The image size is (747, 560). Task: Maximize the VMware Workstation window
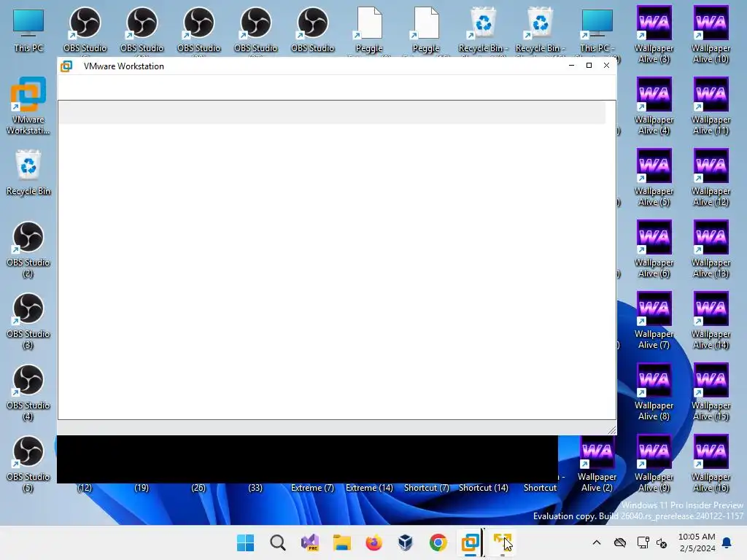(589, 65)
